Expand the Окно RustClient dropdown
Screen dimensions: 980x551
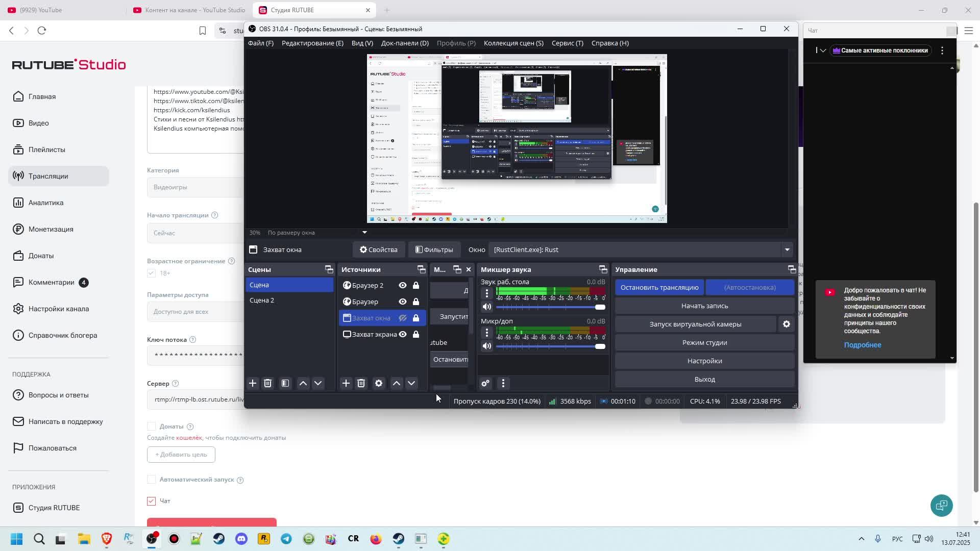787,249
